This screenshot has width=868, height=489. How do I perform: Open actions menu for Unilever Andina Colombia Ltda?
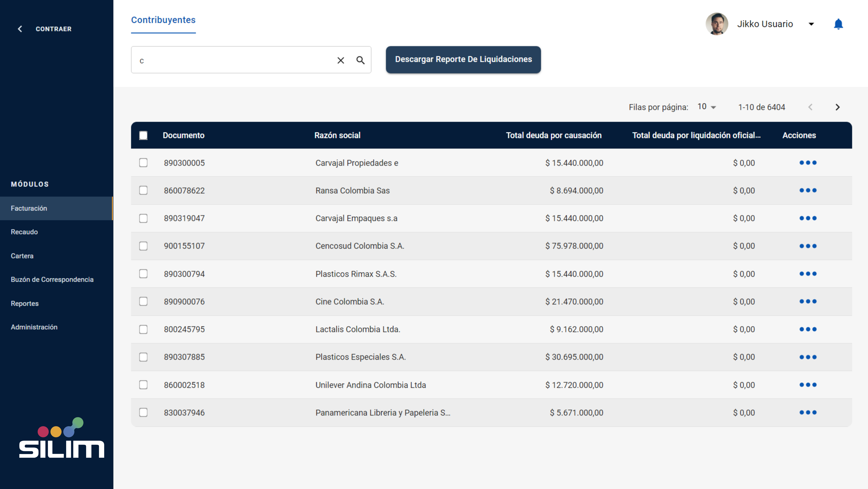click(808, 385)
